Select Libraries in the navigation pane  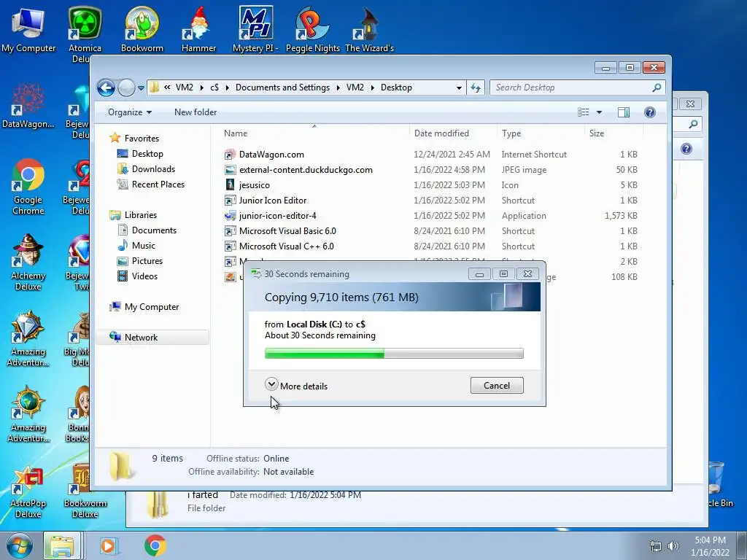click(x=133, y=215)
